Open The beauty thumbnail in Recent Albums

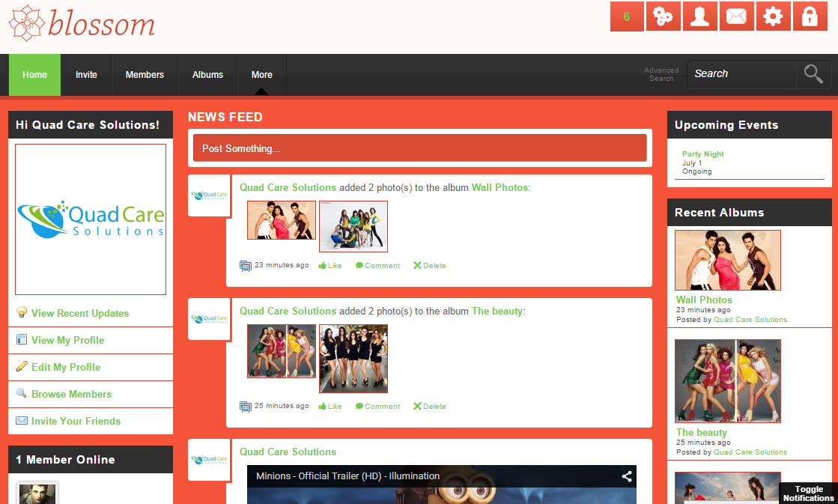point(727,381)
